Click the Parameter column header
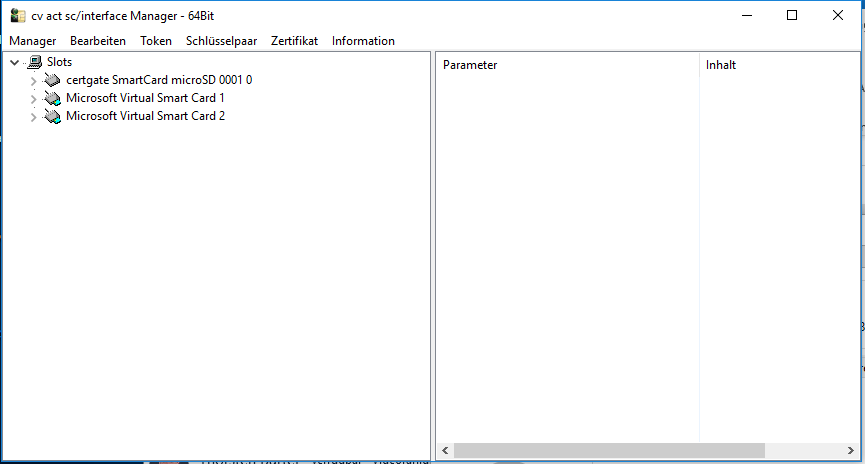865x464 pixels. 470,65
